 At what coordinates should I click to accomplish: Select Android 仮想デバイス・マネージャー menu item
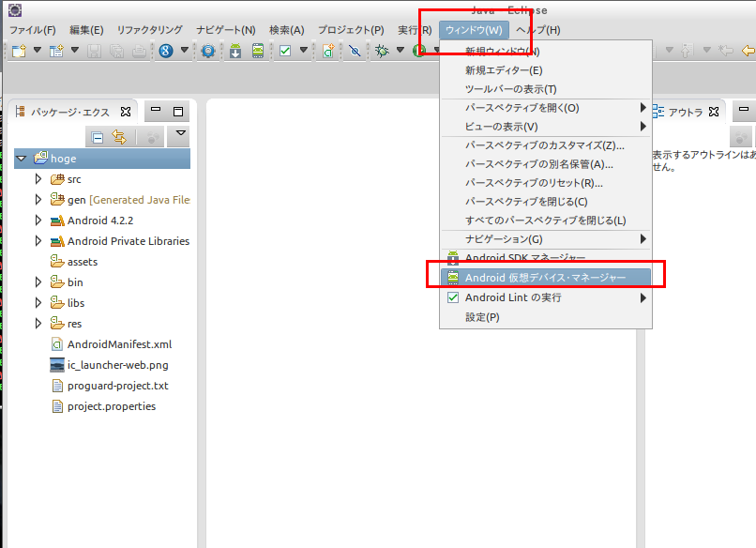546,278
